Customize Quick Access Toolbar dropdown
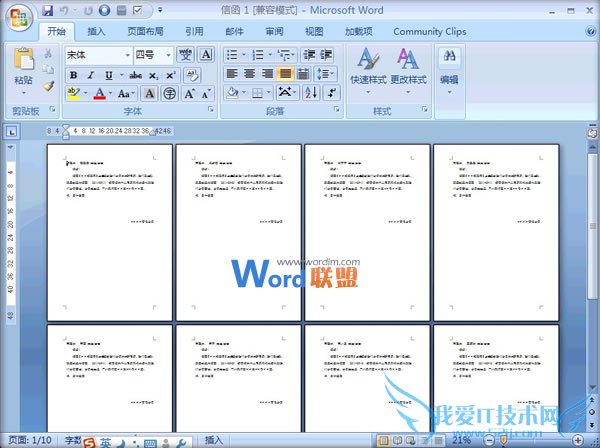This screenshot has width=600, height=448. (x=160, y=10)
